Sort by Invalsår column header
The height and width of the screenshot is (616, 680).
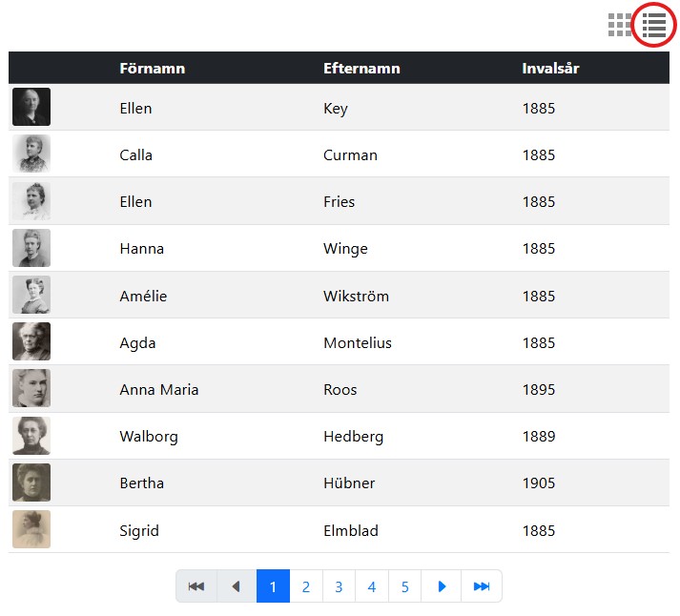point(550,69)
